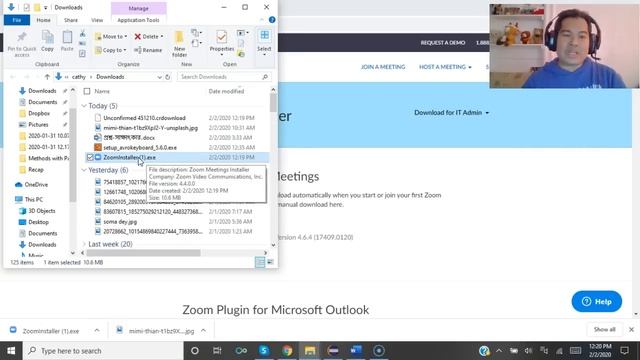Click the New folder icon
Viewport: 640px width, 360px height.
tap(179, 38)
